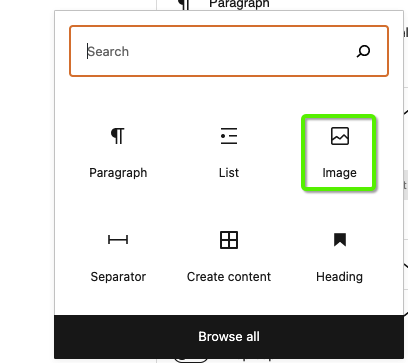Focus the Search blocks input field
Viewport: 408px width, 363px height.
[x=229, y=51]
